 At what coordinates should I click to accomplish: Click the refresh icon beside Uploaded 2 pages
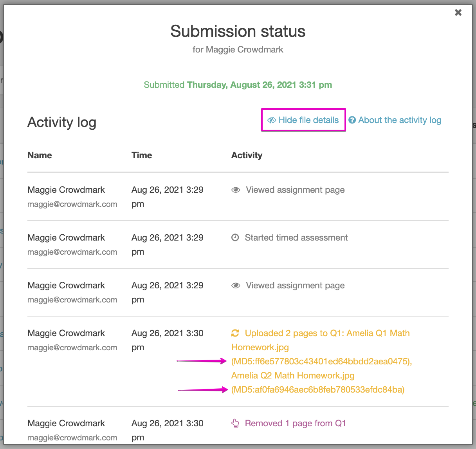pos(235,333)
